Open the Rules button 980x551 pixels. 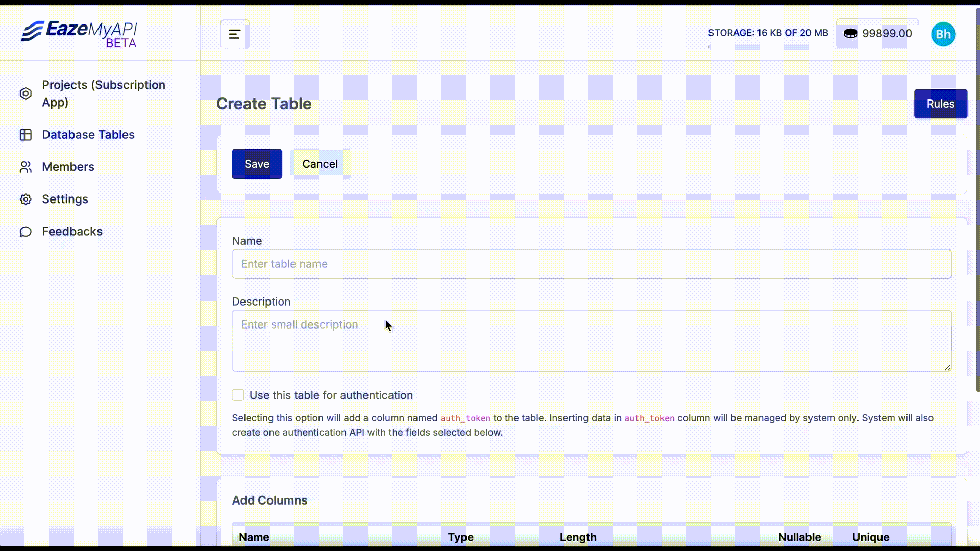pyautogui.click(x=940, y=104)
